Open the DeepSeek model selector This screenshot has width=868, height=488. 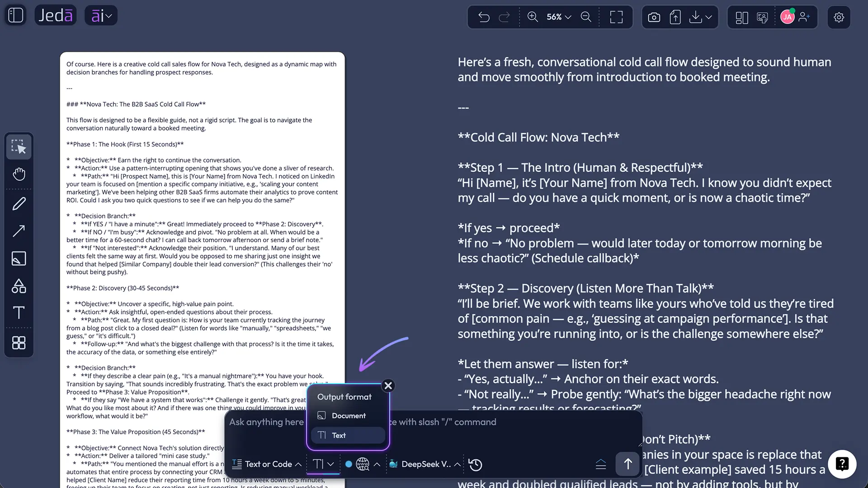tap(425, 464)
